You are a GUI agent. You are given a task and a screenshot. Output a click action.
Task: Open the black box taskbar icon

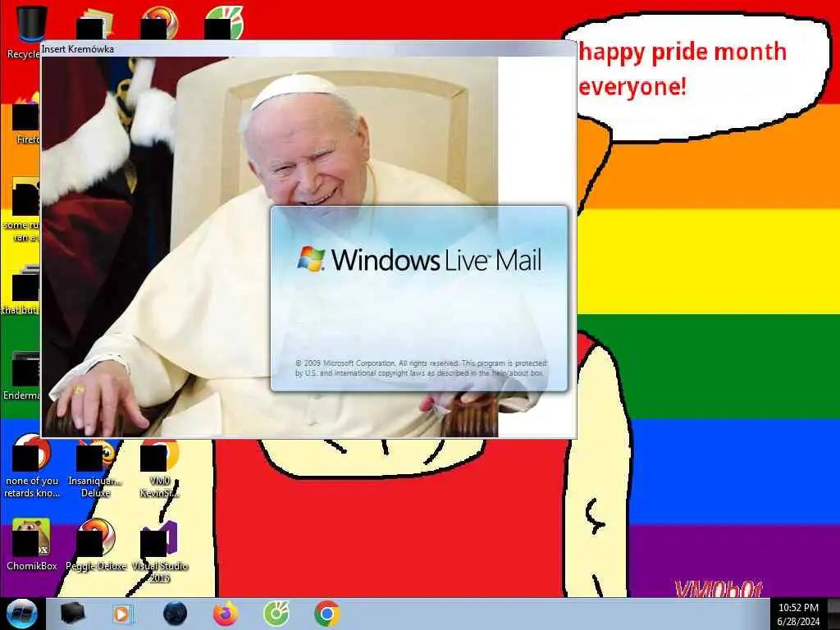[x=72, y=614]
